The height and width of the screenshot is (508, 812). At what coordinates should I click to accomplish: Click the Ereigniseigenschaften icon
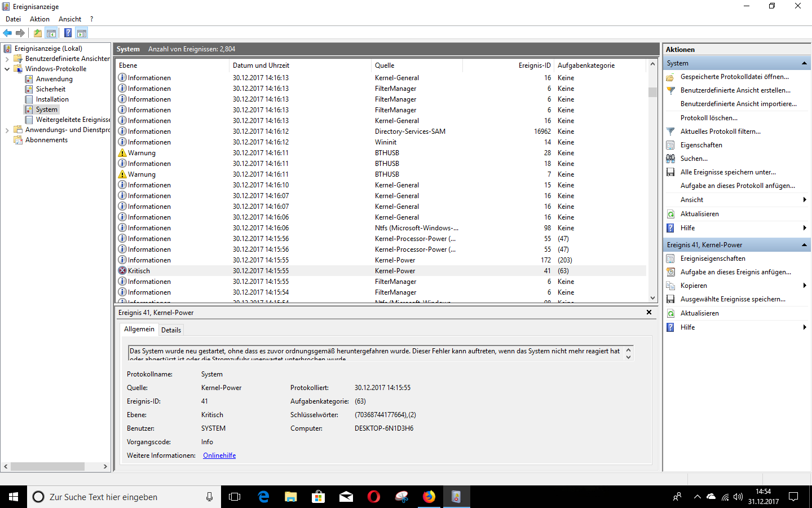[x=670, y=259]
